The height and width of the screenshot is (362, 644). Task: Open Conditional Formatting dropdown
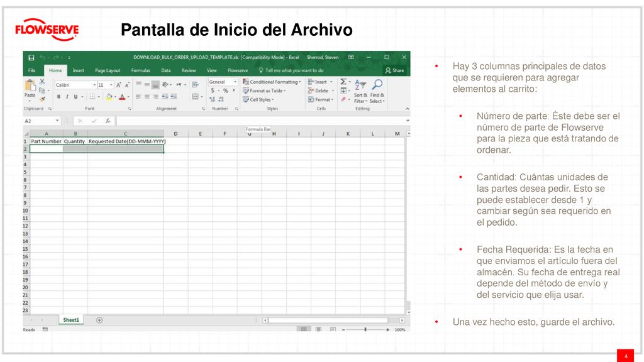[272, 82]
